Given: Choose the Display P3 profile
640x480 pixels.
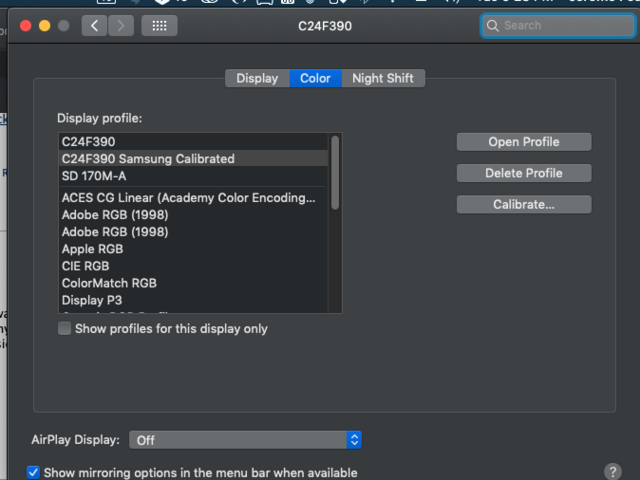Looking at the screenshot, I should (193, 300).
